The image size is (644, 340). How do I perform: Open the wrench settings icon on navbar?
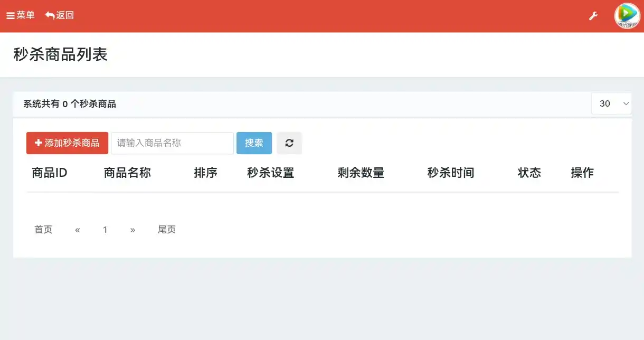(x=593, y=16)
